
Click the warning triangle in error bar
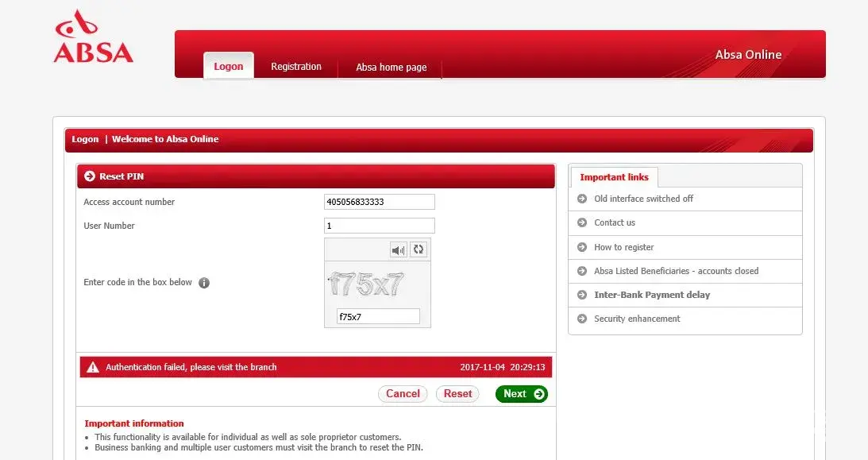click(x=93, y=367)
